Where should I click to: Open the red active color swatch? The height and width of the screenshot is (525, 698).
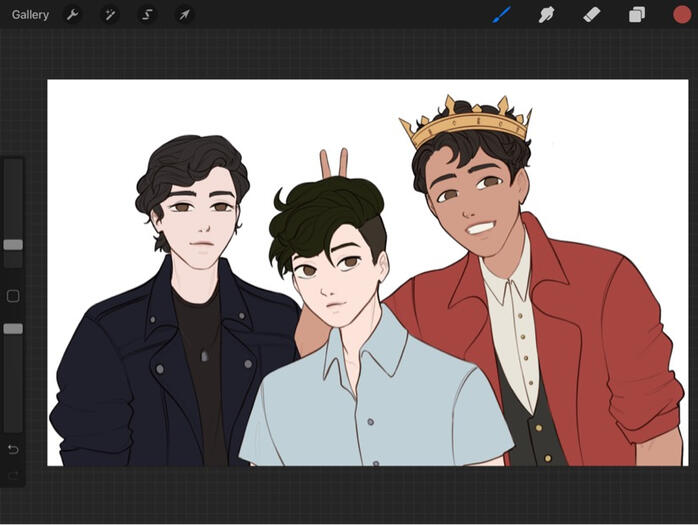point(681,15)
